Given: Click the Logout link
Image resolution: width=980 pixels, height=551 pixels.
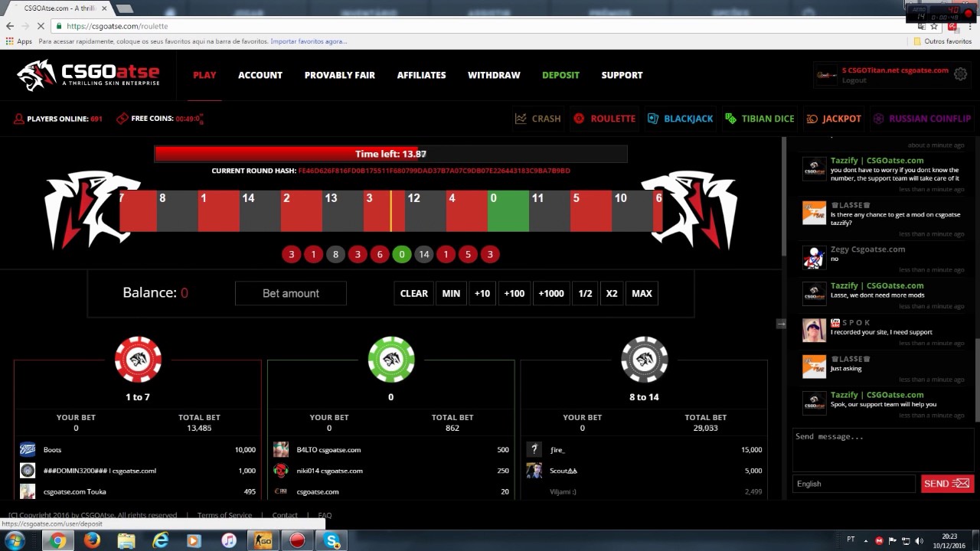Looking at the screenshot, I should [x=854, y=80].
